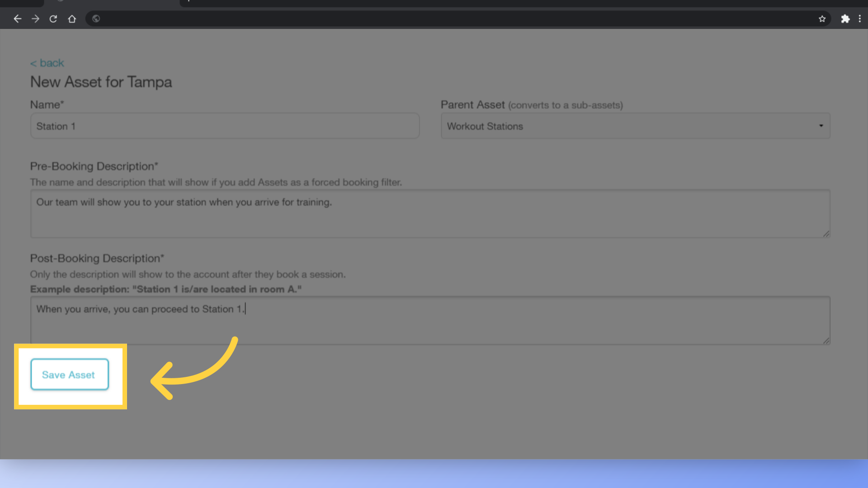868x488 pixels.
Task: Click the browser forward arrow icon
Action: (36, 19)
